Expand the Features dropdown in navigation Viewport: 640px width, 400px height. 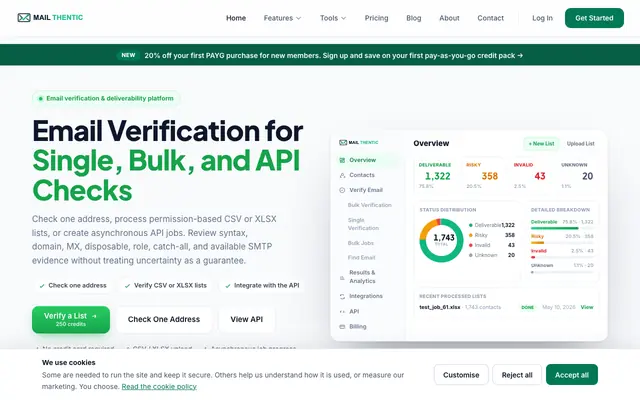pos(282,18)
